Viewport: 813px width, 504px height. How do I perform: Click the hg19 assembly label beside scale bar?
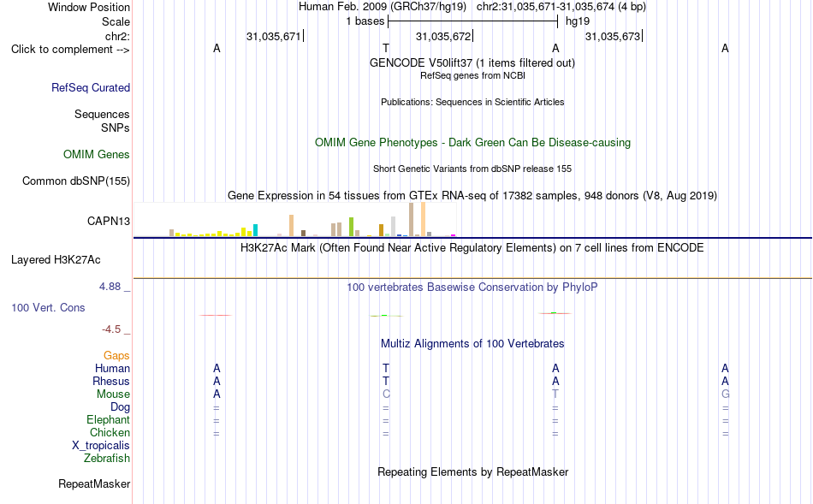pyautogui.click(x=577, y=21)
